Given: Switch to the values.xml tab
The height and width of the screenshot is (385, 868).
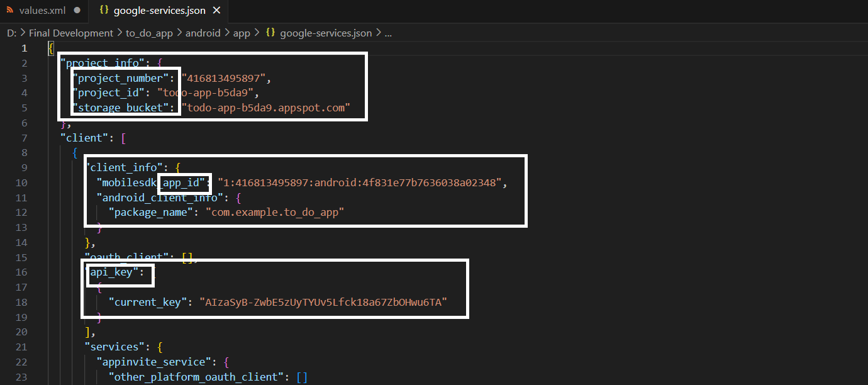Looking at the screenshot, I should 42,11.
